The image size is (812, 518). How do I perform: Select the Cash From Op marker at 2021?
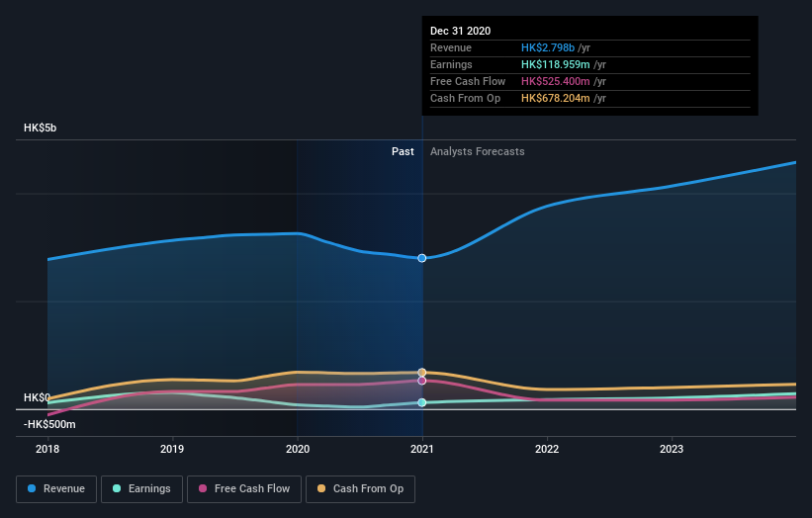click(x=422, y=373)
